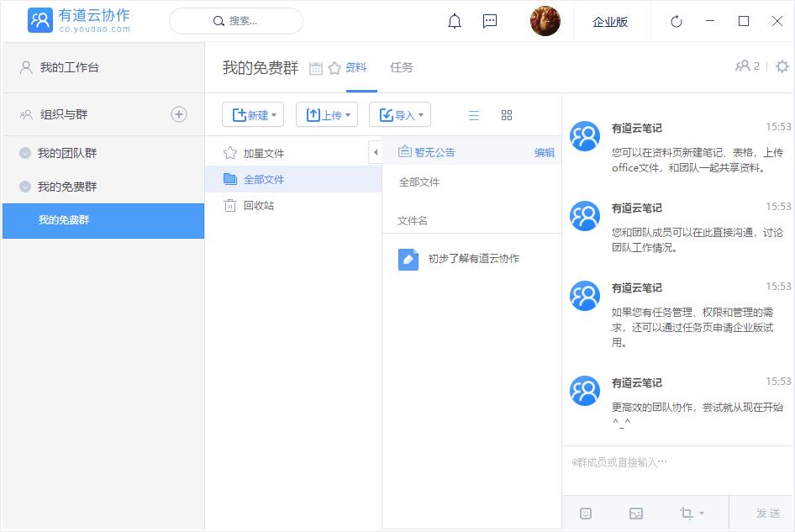Click the plus icon next to 组织与群
This screenshot has height=532, width=795.
178,114
